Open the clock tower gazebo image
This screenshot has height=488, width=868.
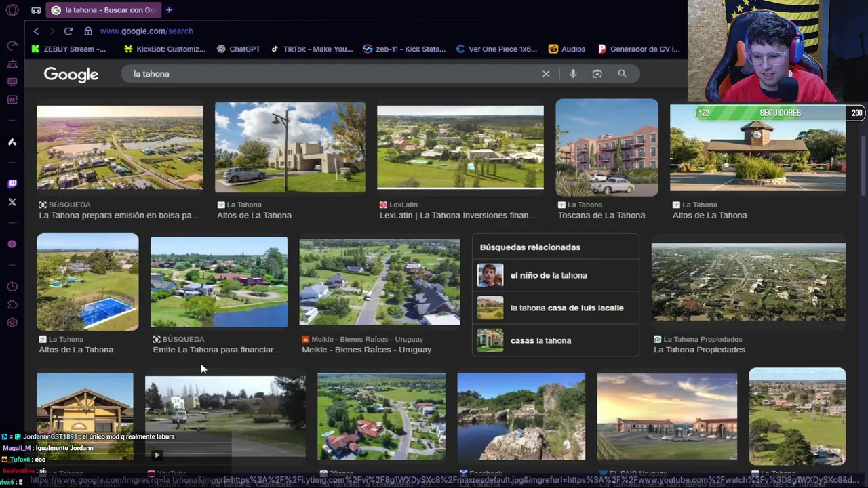tap(757, 148)
